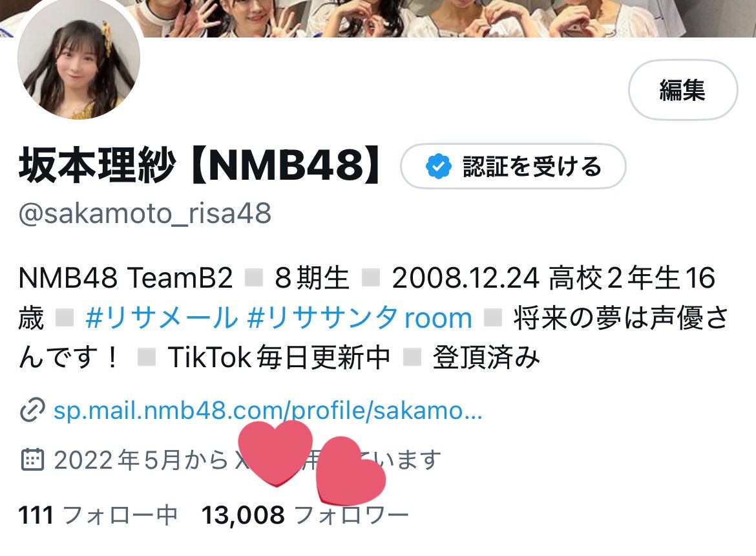View the 111 フォロー中 following list
Screen dimensions: 756x556
pos(98,515)
